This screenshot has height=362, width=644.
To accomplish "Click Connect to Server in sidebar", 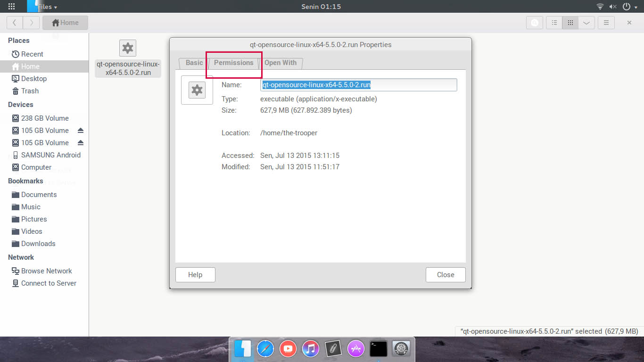I will coord(44,283).
